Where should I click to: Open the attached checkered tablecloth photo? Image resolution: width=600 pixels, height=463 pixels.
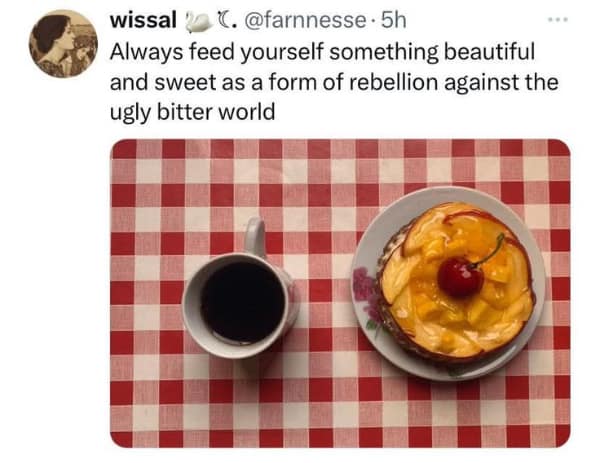tap(340, 293)
